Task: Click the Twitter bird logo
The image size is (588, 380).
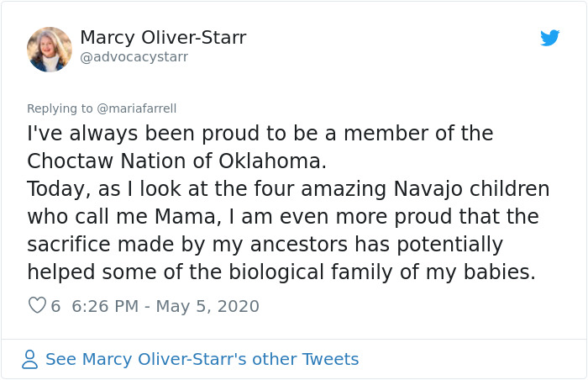Action: click(549, 38)
